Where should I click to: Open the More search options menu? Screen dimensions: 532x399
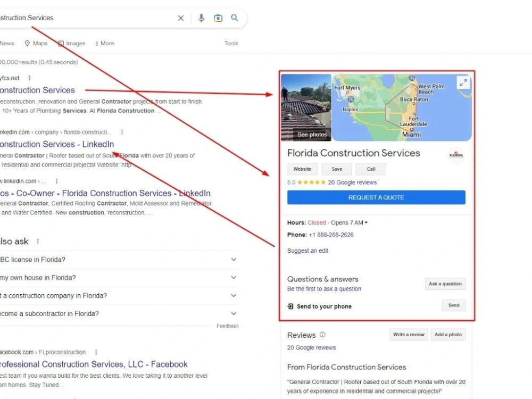pyautogui.click(x=105, y=44)
